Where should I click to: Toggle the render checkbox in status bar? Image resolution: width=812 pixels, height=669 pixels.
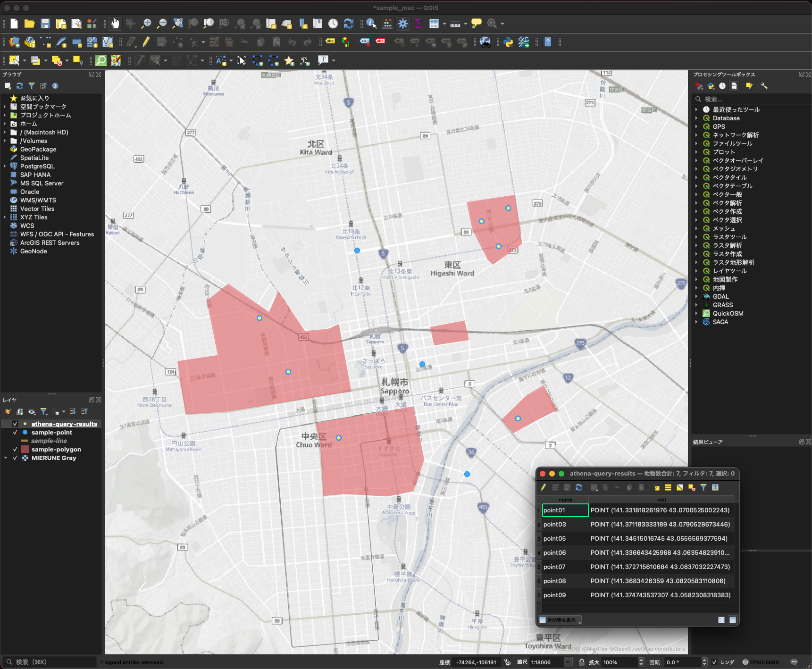714,662
